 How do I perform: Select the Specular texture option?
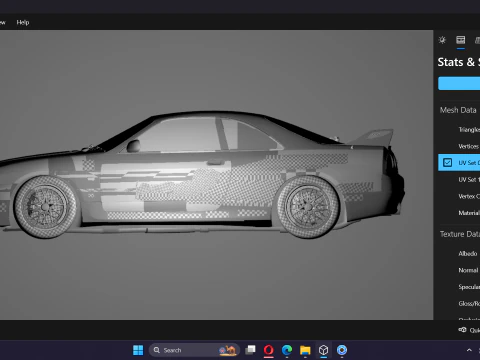coord(469,287)
